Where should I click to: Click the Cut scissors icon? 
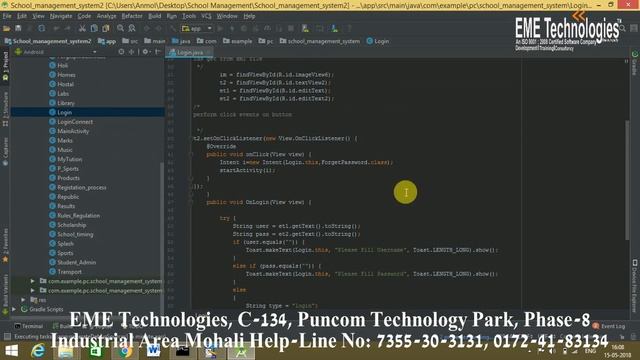click(82, 29)
